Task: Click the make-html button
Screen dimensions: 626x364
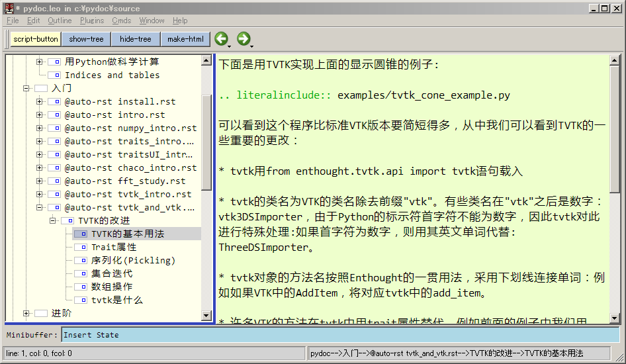Action: (185, 39)
